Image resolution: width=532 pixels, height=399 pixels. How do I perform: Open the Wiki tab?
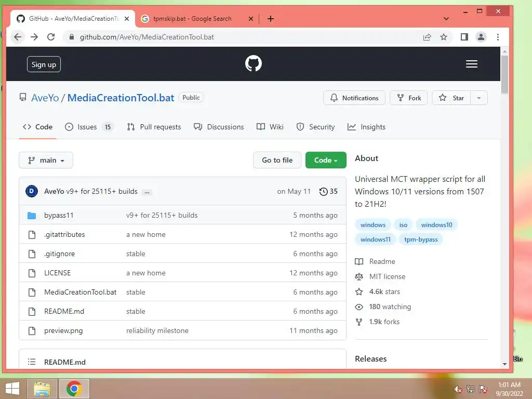270,127
